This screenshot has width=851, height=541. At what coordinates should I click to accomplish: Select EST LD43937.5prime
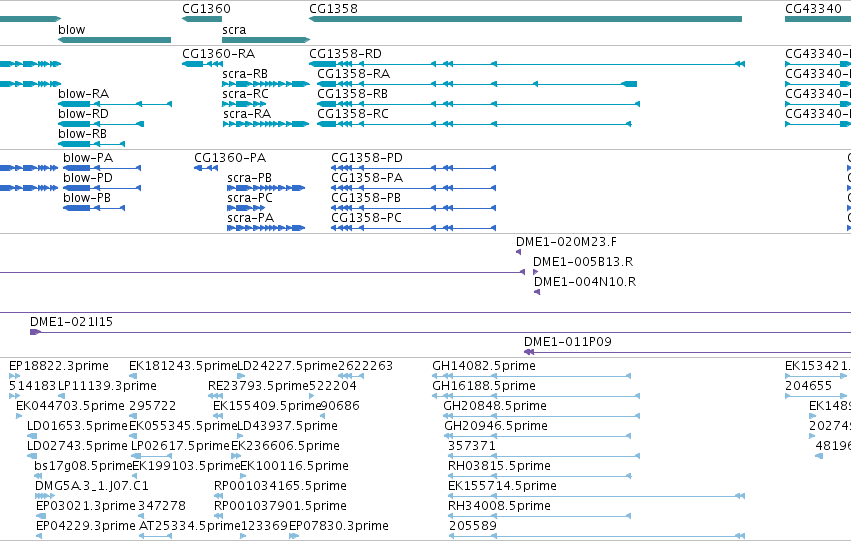coord(288,426)
